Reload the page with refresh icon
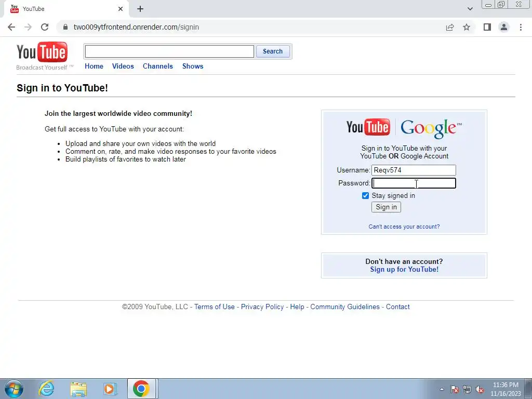This screenshot has height=399, width=532. pos(45,27)
